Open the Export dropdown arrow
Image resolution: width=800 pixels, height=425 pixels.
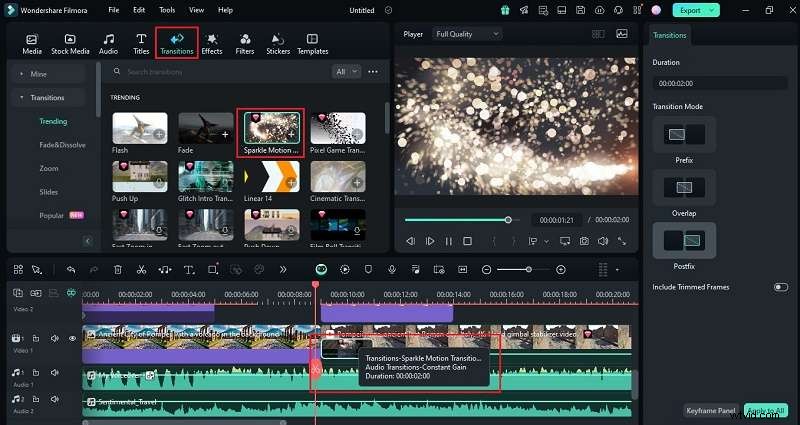(x=712, y=10)
